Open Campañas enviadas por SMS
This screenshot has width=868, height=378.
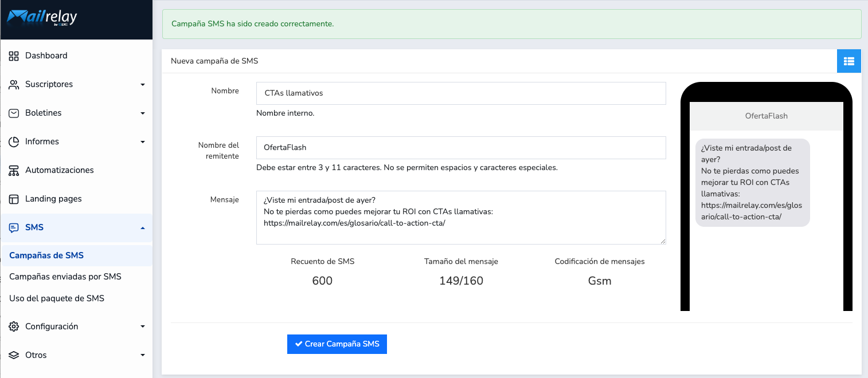[x=65, y=277]
